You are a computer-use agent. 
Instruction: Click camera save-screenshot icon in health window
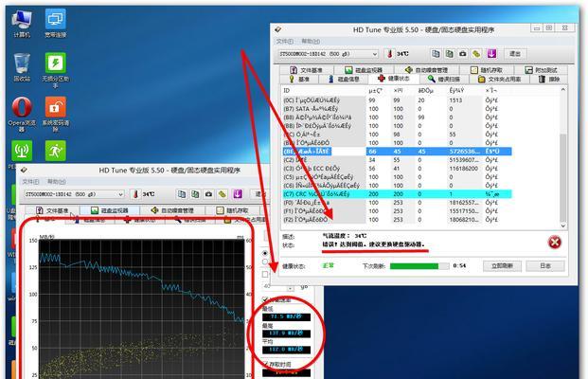click(463, 54)
